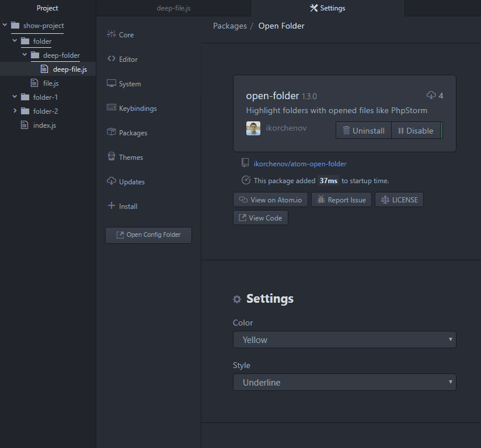Viewport: 481px width, 448px height.
Task: Click the download count cloud icon
Action: pos(431,95)
